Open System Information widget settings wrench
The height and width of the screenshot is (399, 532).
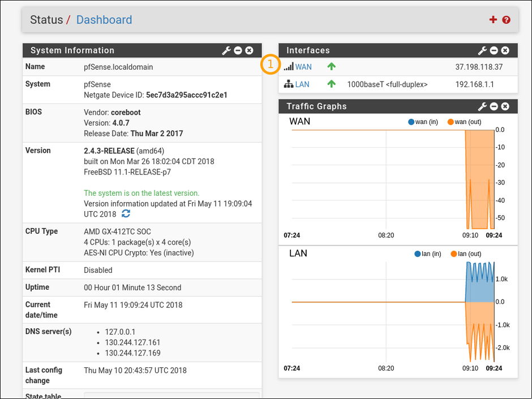[226, 50]
